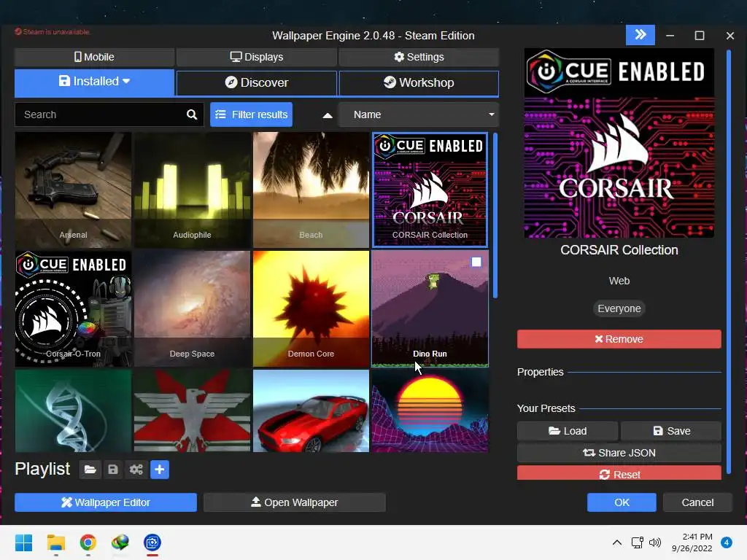Select the DNA helix wallpaper

74,411
